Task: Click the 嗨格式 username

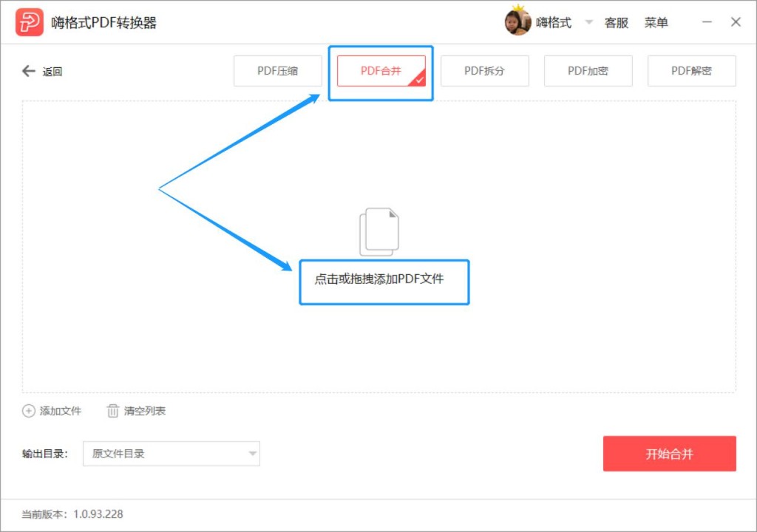Action: 554,23
